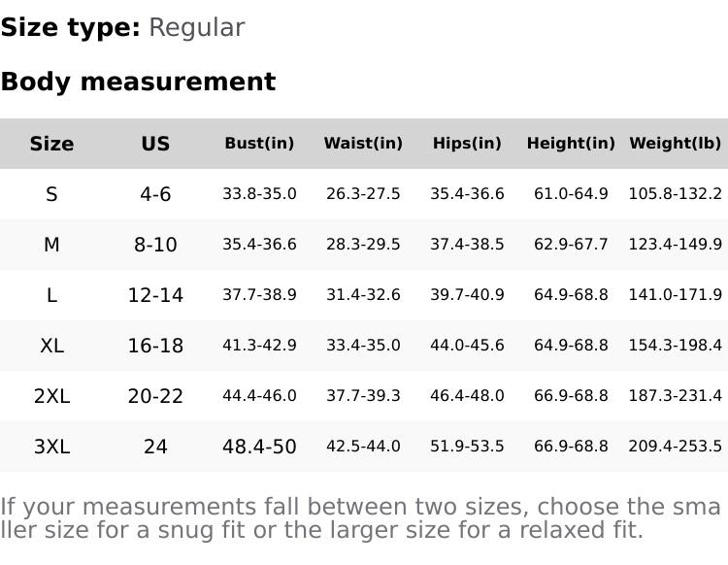
Task: Click the 209.4-253.5 weight cell
Action: 675,447
